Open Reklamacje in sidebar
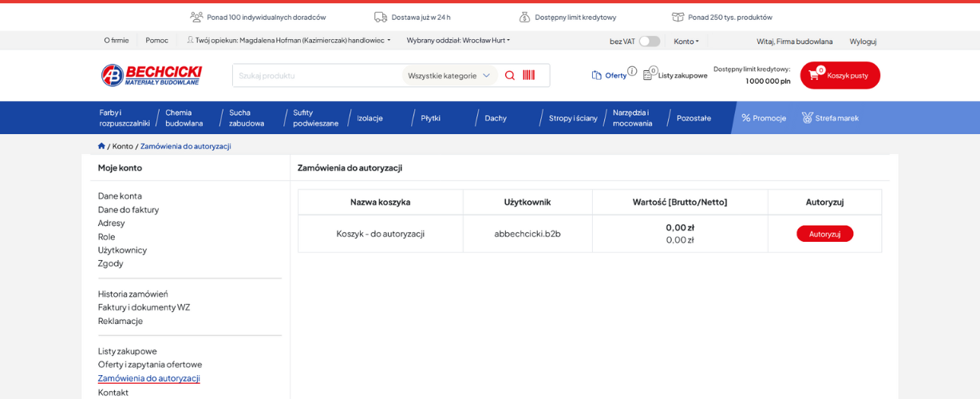The width and height of the screenshot is (980, 399). pos(121,321)
